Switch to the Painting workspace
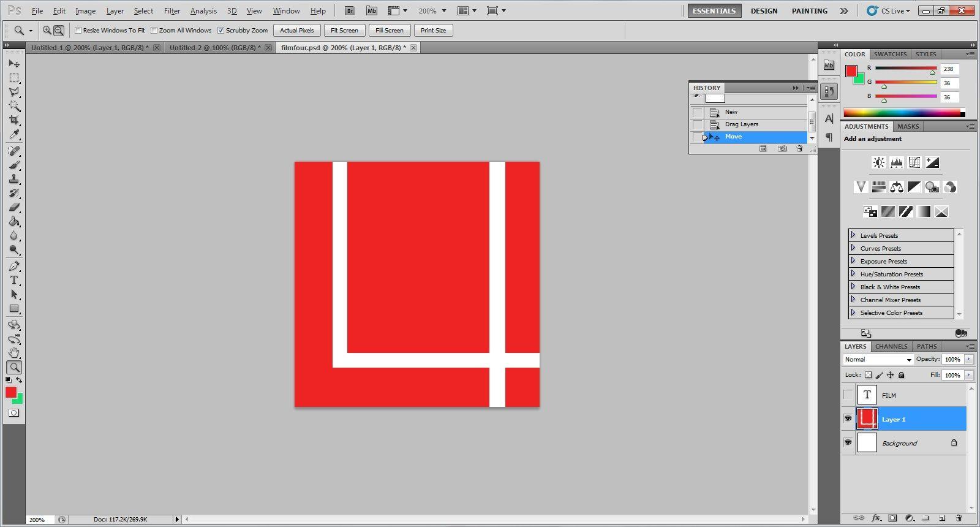The width and height of the screenshot is (980, 527). click(810, 11)
